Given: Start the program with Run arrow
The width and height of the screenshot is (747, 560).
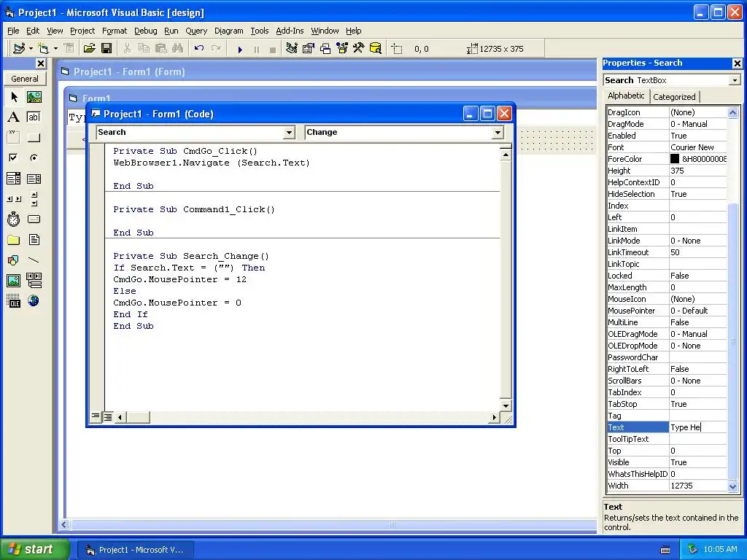Looking at the screenshot, I should (x=240, y=49).
